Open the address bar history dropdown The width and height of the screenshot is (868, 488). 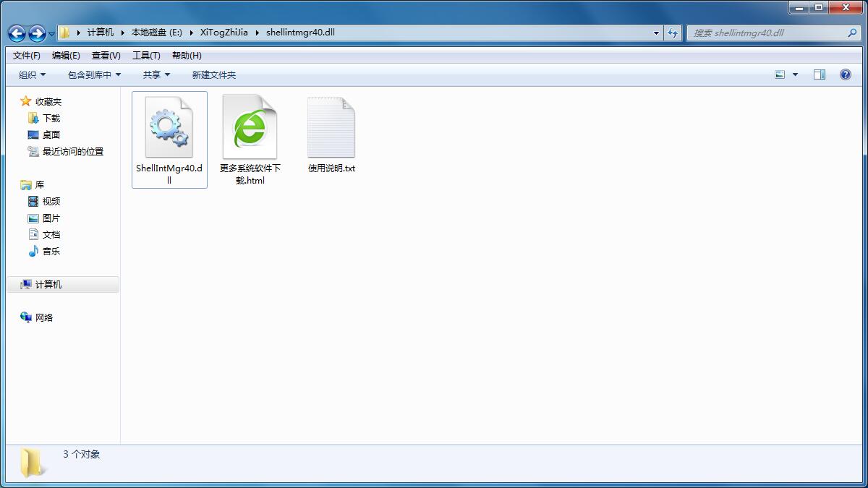(655, 33)
